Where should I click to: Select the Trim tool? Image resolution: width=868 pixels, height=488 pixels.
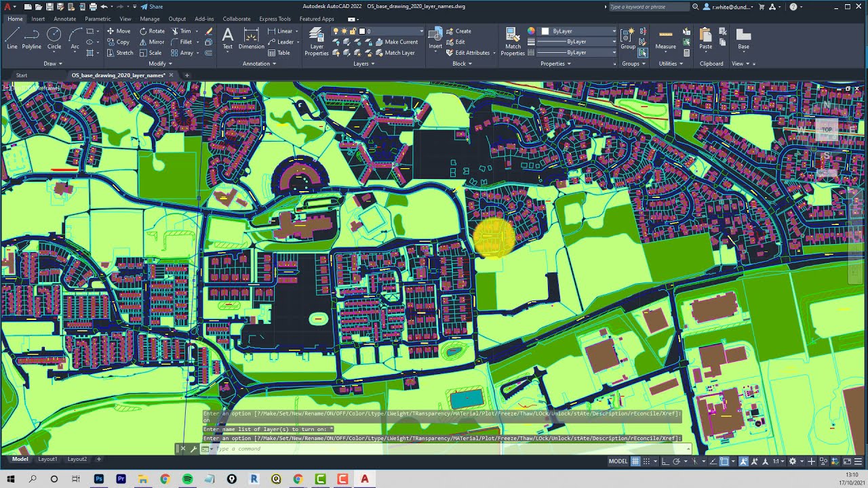click(x=181, y=31)
